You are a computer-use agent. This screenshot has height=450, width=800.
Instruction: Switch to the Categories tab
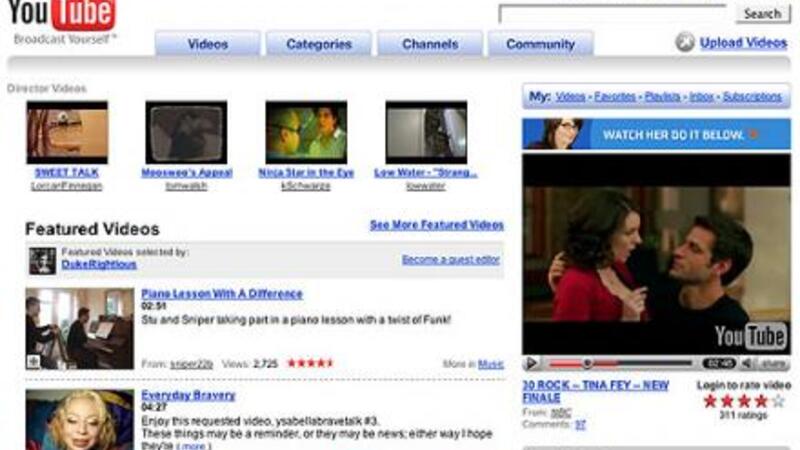click(x=319, y=44)
